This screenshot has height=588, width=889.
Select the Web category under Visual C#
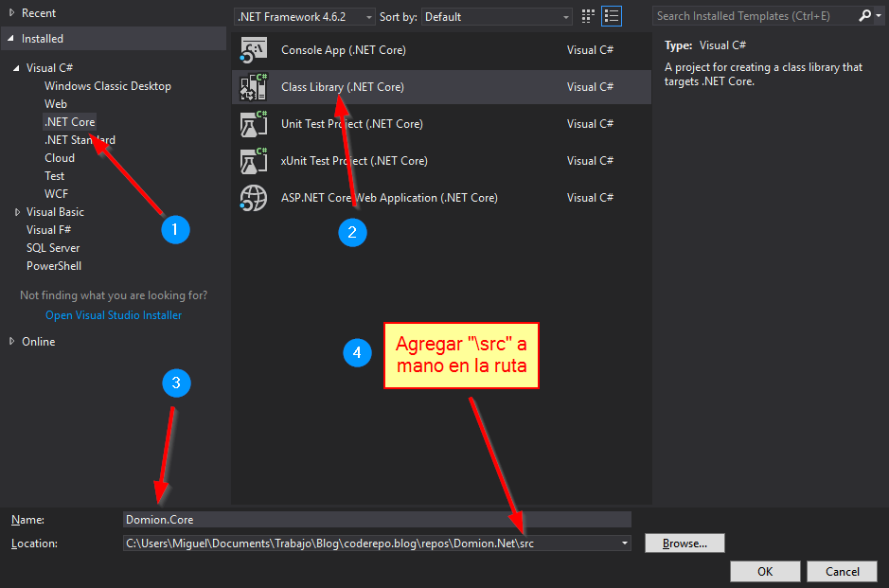pyautogui.click(x=56, y=104)
